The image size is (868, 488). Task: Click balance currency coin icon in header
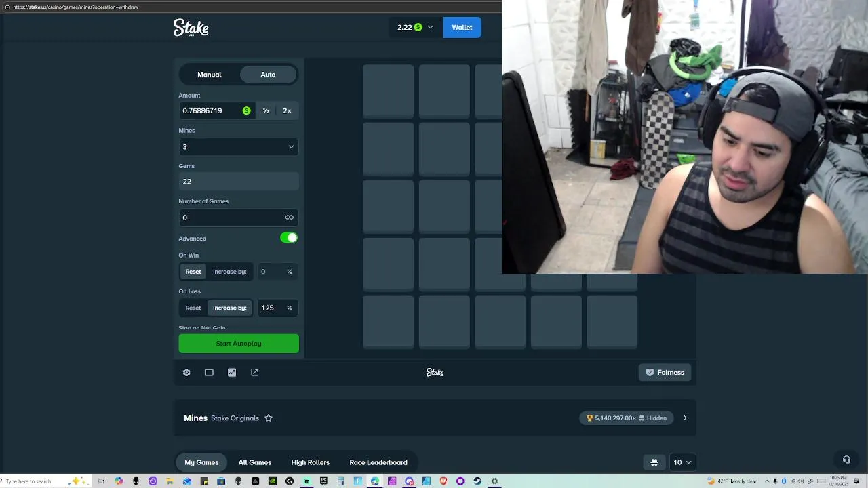(x=418, y=27)
